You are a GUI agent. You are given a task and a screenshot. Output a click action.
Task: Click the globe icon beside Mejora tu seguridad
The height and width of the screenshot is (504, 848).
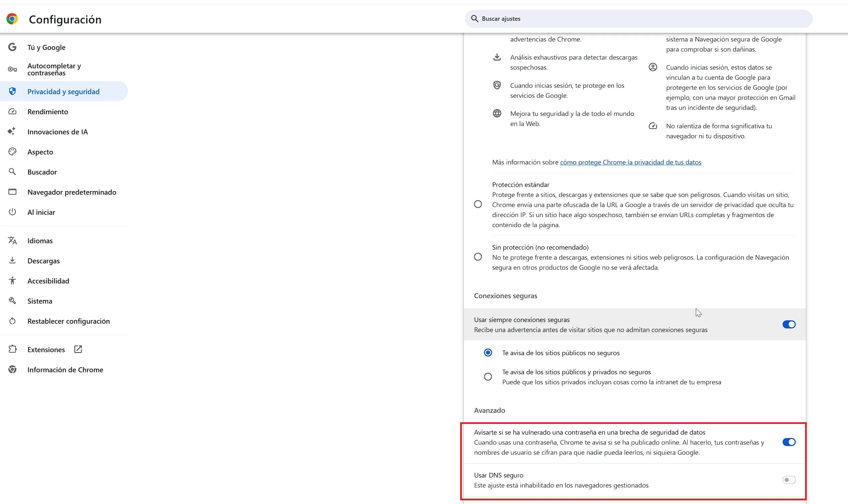[497, 114]
